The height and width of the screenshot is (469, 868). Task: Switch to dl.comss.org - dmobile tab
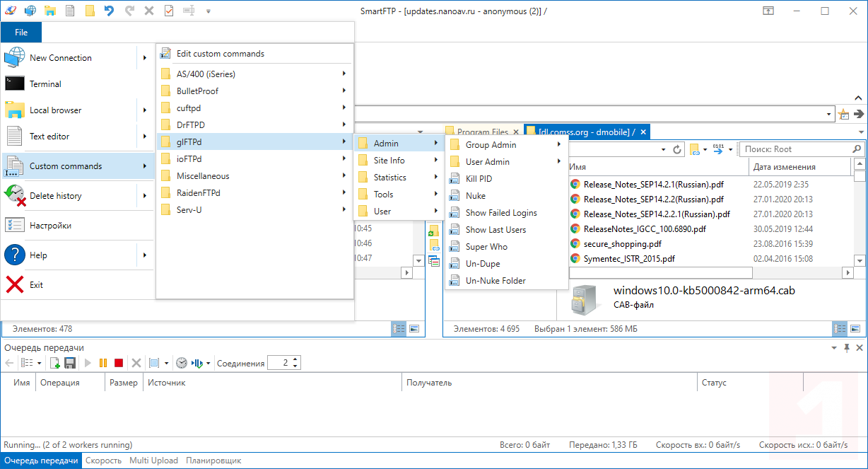pyautogui.click(x=587, y=132)
